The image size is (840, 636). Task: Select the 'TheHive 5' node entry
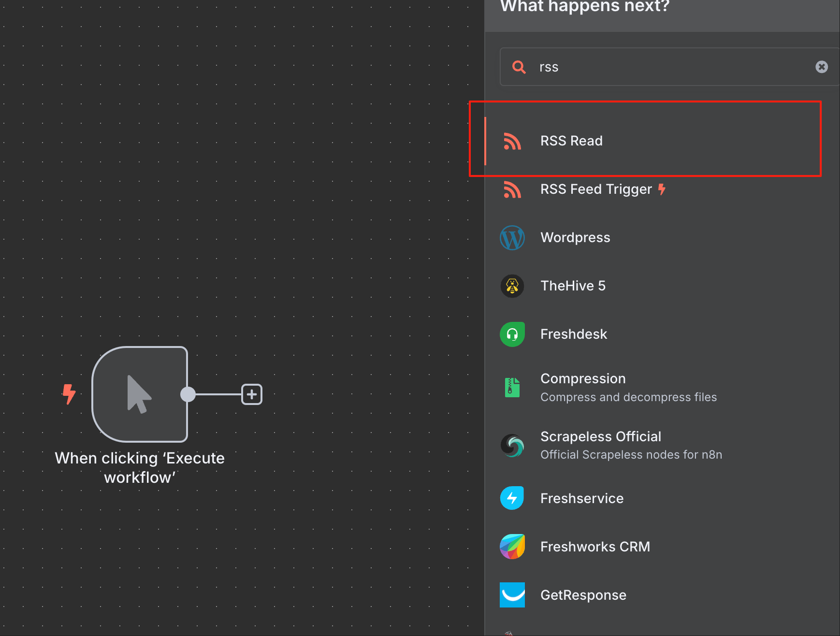coord(662,286)
